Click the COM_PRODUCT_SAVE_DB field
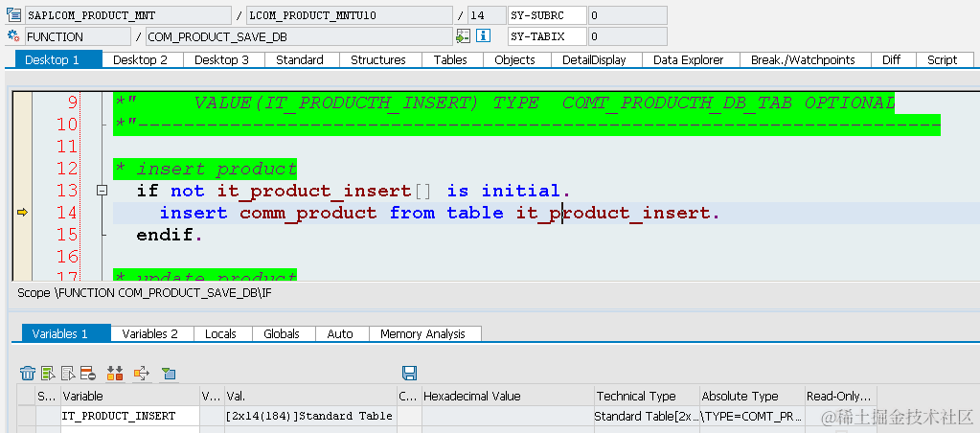 (x=299, y=36)
